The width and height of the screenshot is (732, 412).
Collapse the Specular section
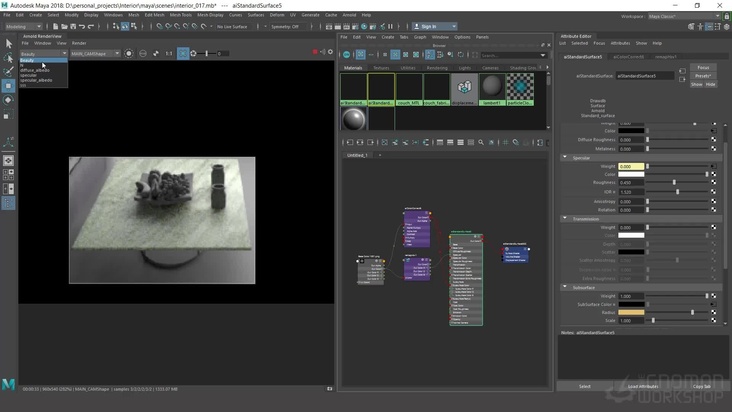pyautogui.click(x=565, y=157)
